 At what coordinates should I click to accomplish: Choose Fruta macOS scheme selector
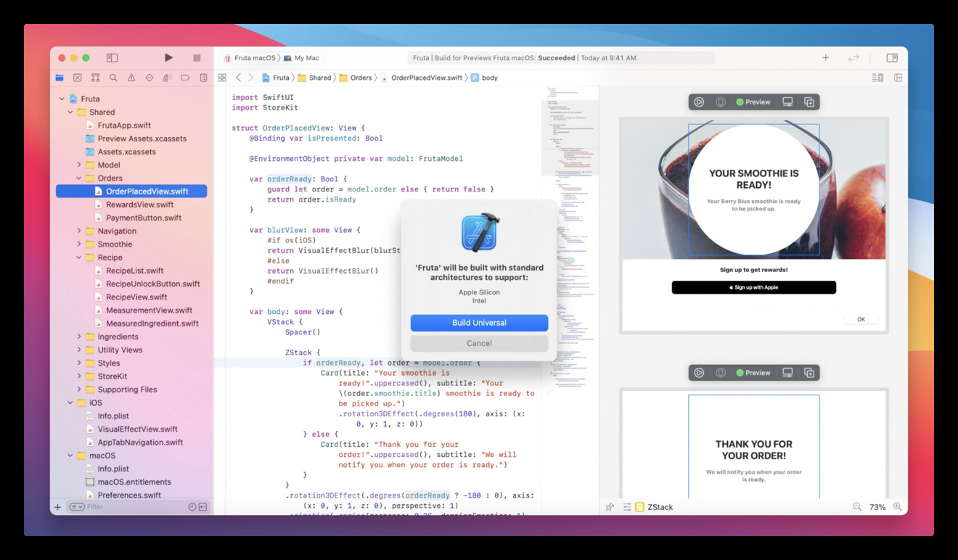[250, 58]
